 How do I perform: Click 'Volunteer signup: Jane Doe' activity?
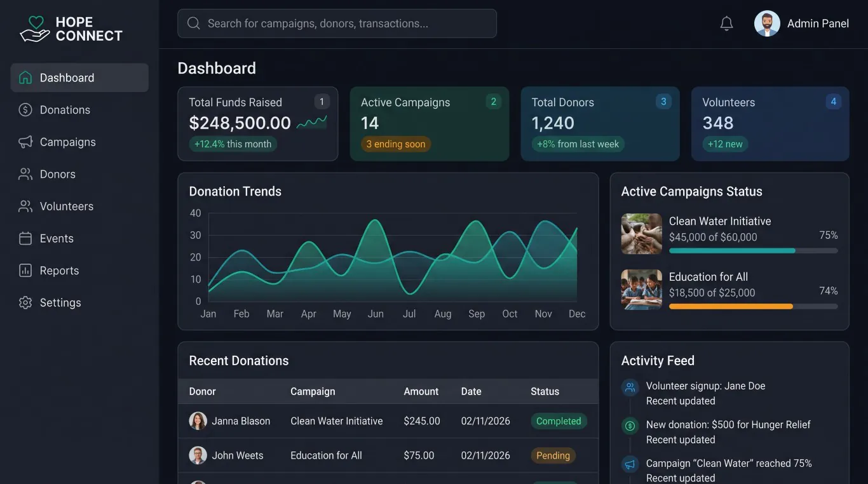click(705, 386)
